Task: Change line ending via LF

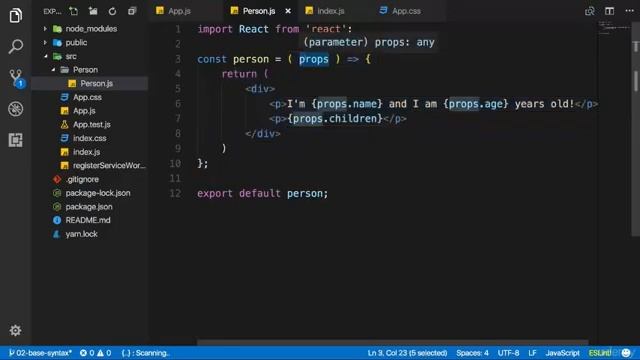Action: coord(532,353)
